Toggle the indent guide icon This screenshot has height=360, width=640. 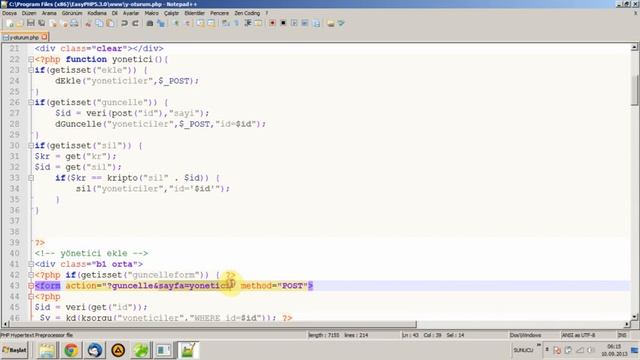point(247,23)
